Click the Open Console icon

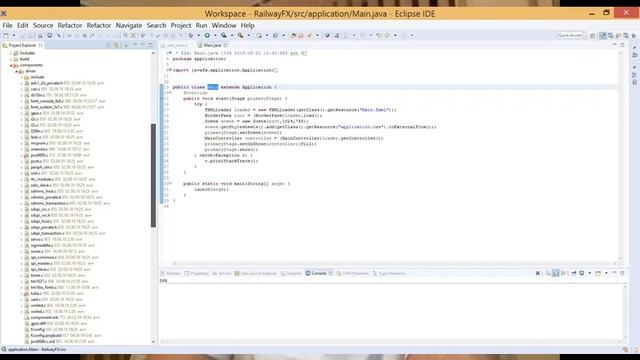coord(598,273)
